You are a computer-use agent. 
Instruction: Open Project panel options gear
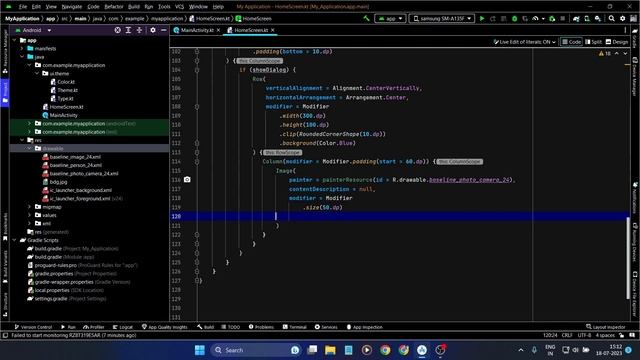pyautogui.click(x=153, y=30)
